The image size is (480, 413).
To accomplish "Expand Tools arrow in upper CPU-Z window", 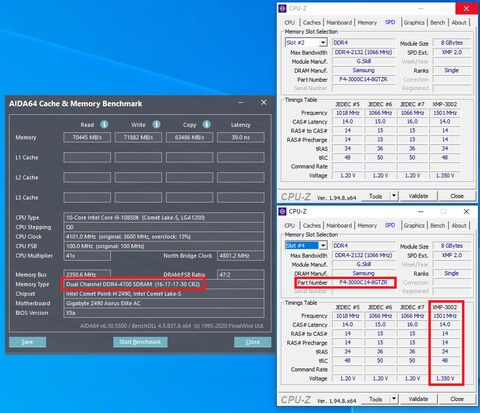I will click(x=394, y=196).
